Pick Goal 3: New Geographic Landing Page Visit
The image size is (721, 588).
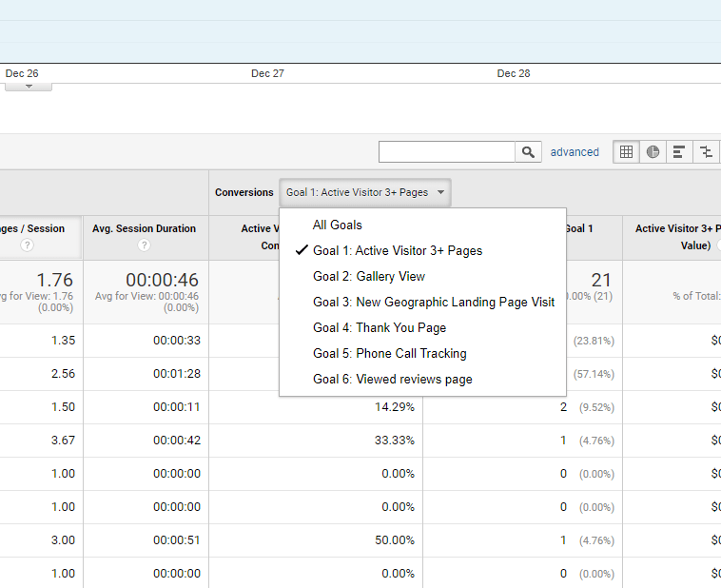[x=434, y=303]
